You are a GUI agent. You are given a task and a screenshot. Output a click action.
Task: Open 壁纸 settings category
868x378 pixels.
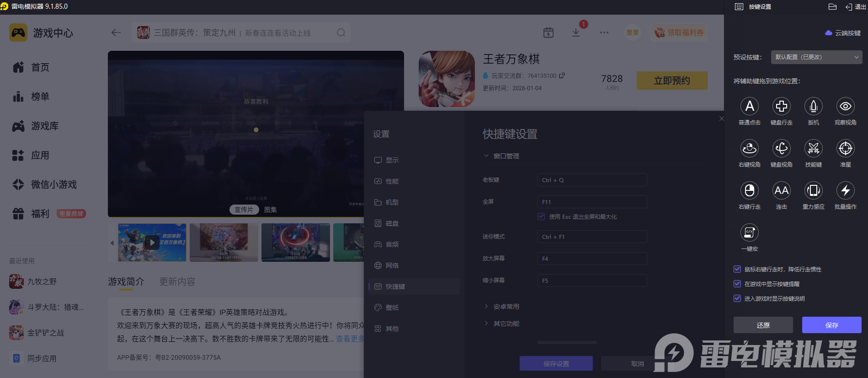tap(414, 308)
